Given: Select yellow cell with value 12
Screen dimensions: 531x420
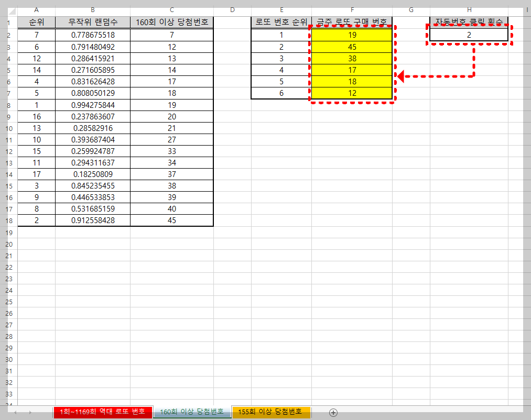Looking at the screenshot, I should click(x=352, y=93).
